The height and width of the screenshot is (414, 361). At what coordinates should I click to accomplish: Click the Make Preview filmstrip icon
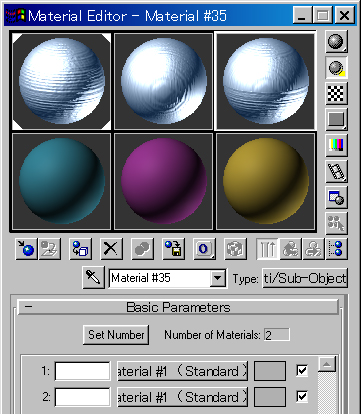pyautogui.click(x=336, y=171)
